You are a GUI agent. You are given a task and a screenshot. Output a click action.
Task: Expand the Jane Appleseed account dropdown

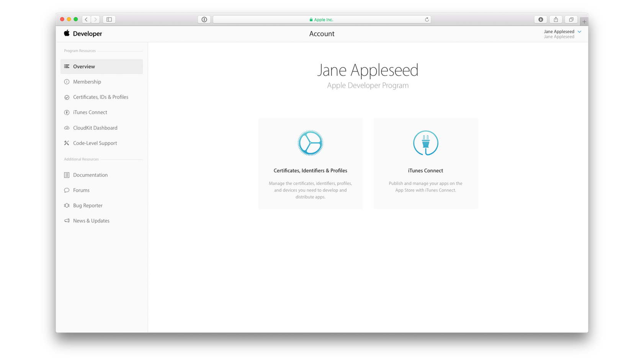[x=579, y=32]
